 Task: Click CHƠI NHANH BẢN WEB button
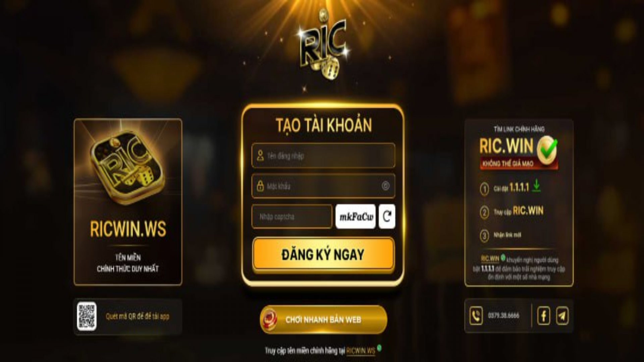323,319
